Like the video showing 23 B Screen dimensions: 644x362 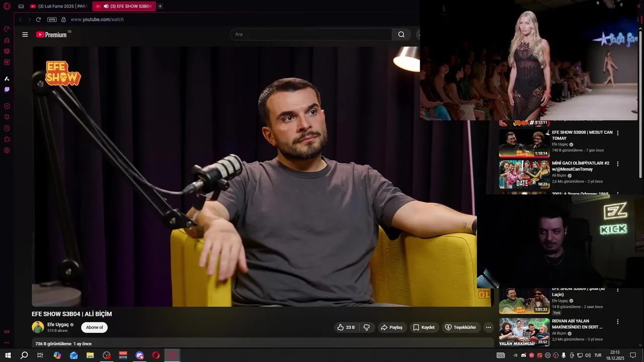346,327
